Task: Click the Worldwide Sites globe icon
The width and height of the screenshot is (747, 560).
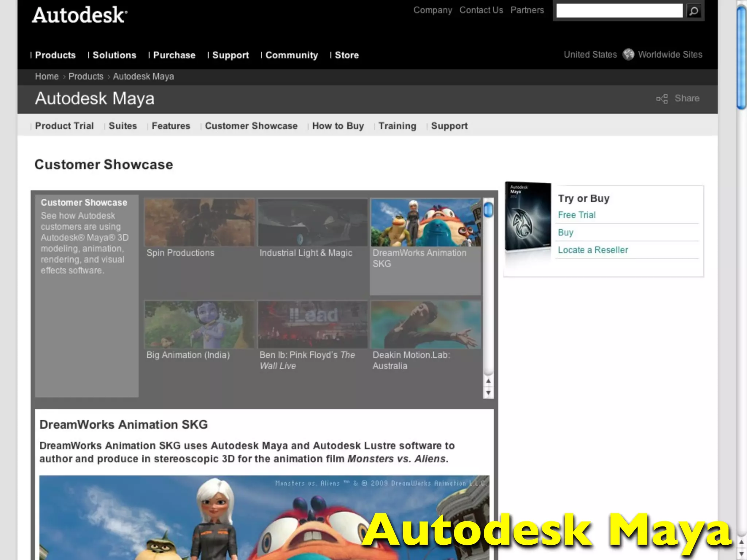Action: [628, 55]
